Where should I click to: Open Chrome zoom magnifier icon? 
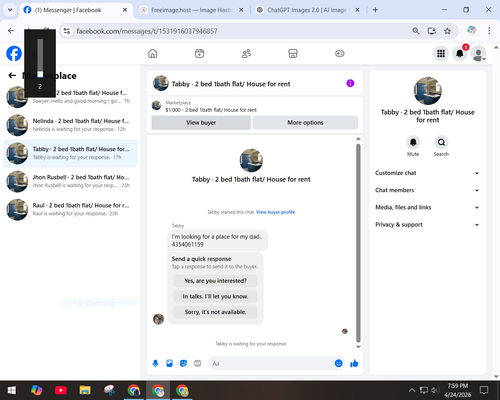[416, 31]
